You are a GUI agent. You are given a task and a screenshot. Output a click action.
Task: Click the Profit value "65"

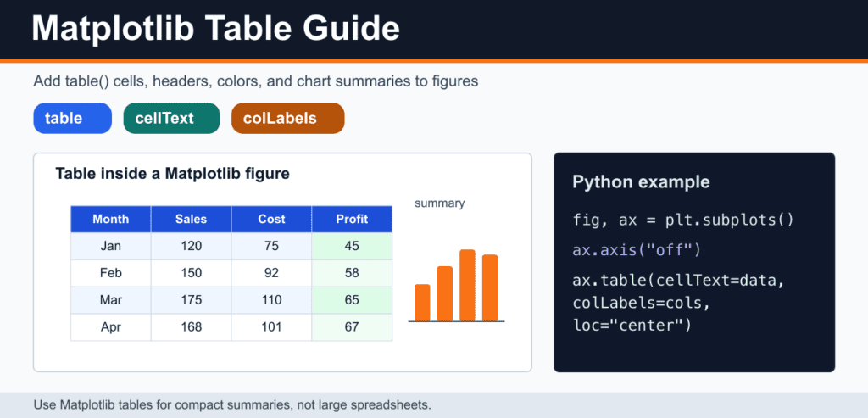coord(352,300)
